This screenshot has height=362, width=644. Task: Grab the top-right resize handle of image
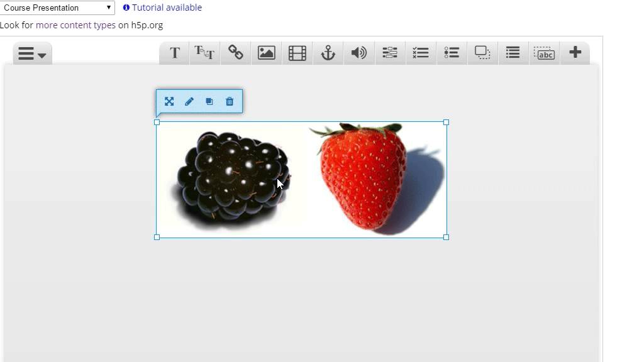point(447,123)
